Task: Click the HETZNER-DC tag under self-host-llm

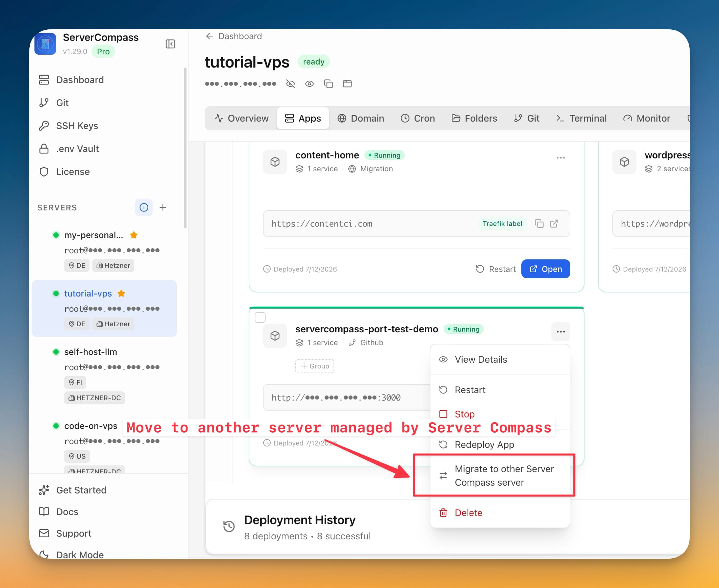Action: point(95,398)
